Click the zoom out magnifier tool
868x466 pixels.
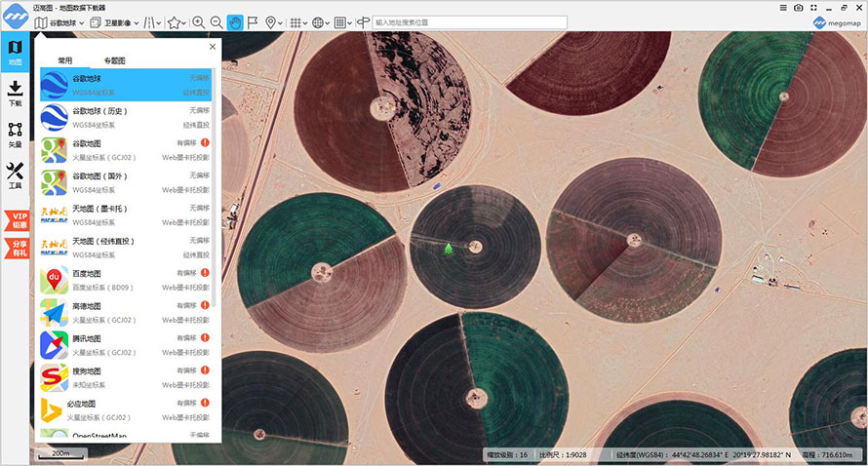[217, 21]
